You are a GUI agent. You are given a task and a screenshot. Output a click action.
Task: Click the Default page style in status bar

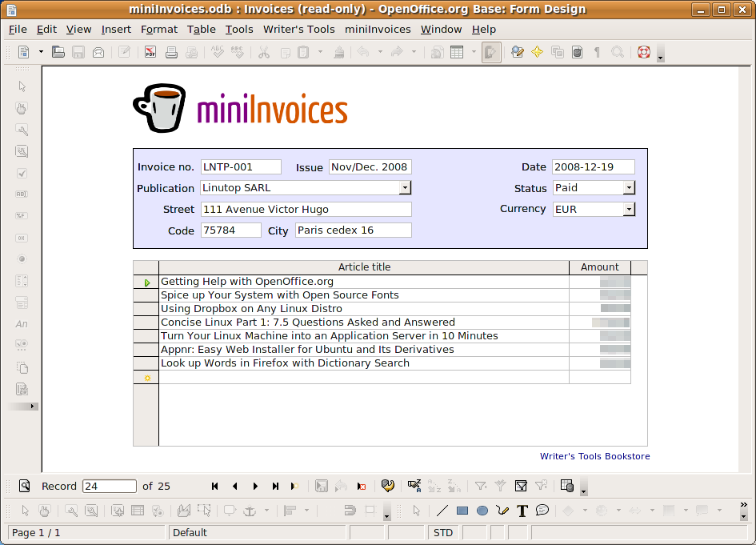257,532
